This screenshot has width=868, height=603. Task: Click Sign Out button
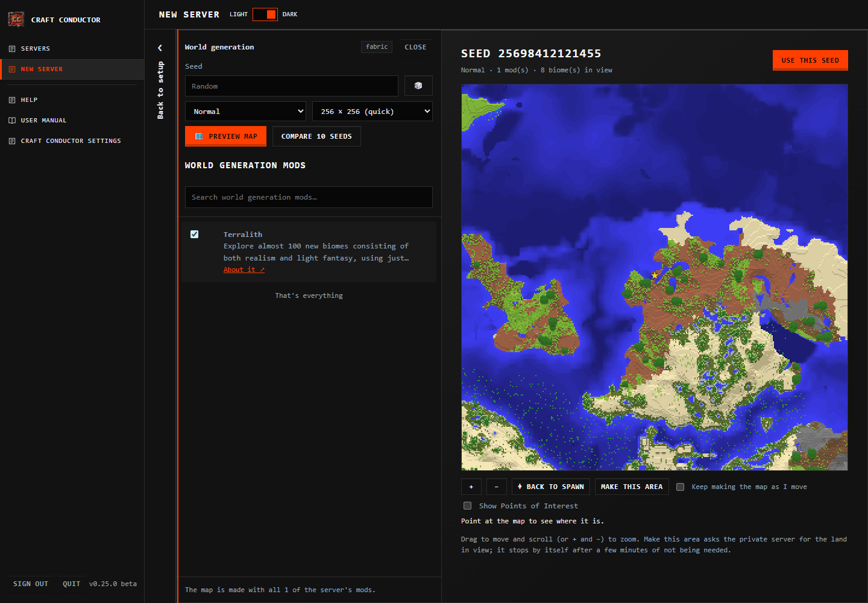[x=31, y=584]
